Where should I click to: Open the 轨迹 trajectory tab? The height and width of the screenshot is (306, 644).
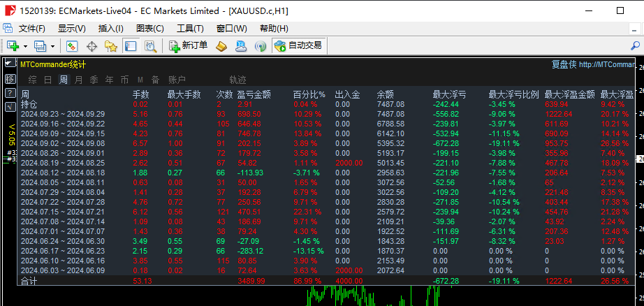(x=237, y=80)
